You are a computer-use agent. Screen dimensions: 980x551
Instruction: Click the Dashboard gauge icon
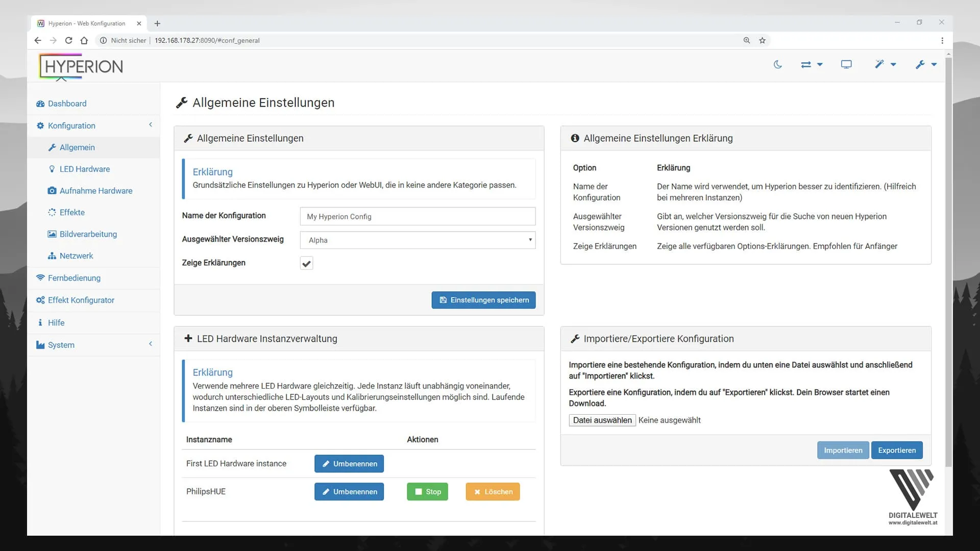[40, 104]
